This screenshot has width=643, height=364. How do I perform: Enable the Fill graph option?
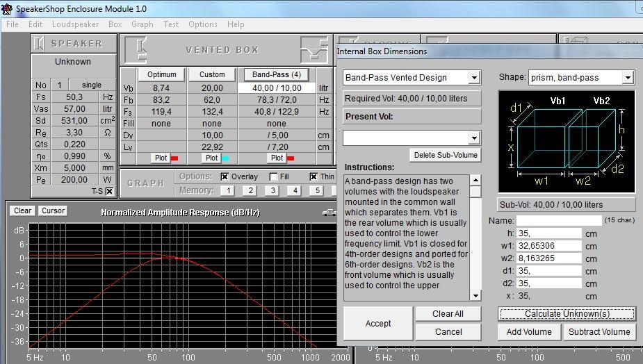click(x=273, y=176)
